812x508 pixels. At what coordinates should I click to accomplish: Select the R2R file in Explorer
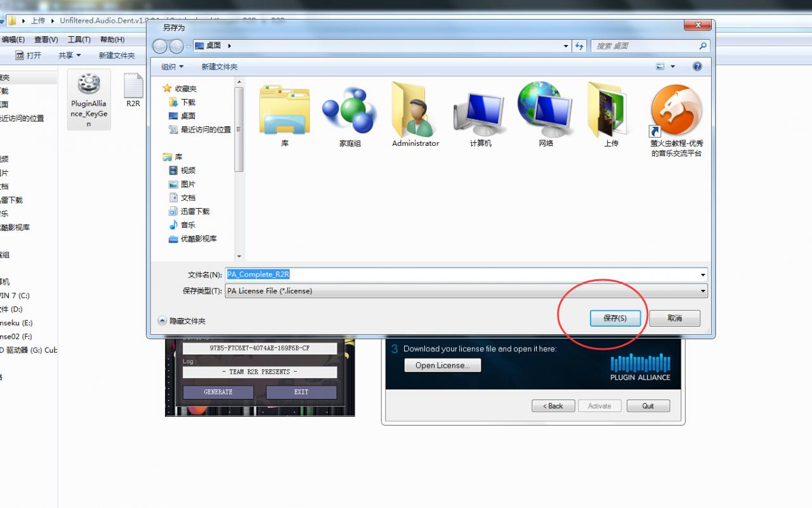tap(133, 90)
